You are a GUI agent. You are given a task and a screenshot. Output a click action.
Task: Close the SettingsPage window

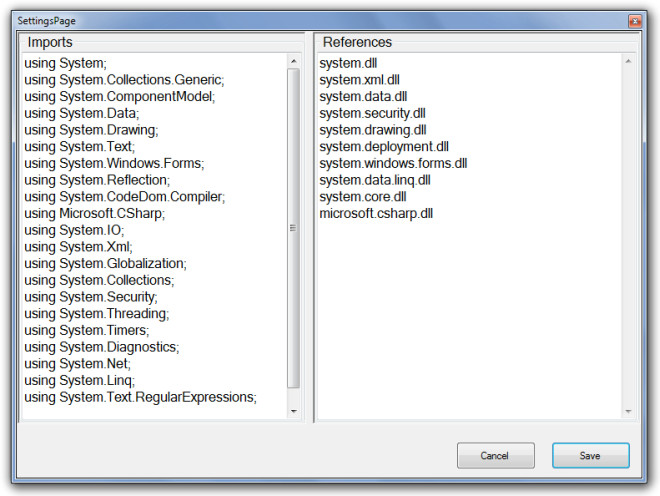[x=635, y=21]
